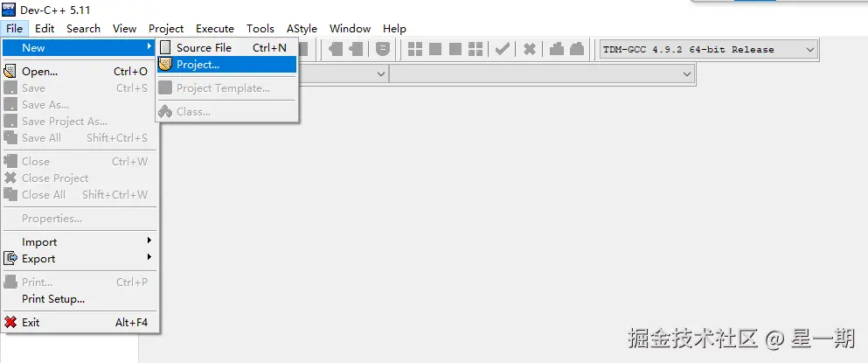
Task: Open the Edit menu
Action: coord(45,28)
